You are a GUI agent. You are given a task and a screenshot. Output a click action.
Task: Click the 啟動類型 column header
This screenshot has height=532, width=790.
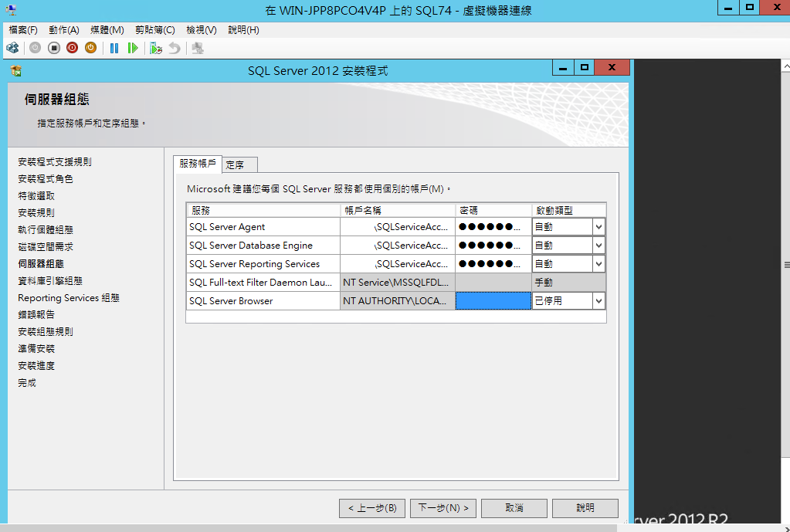click(x=569, y=210)
